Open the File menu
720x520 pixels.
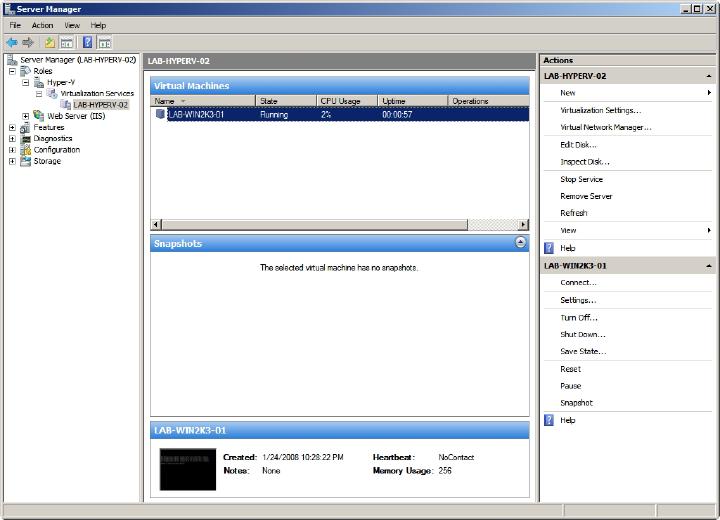(15, 25)
